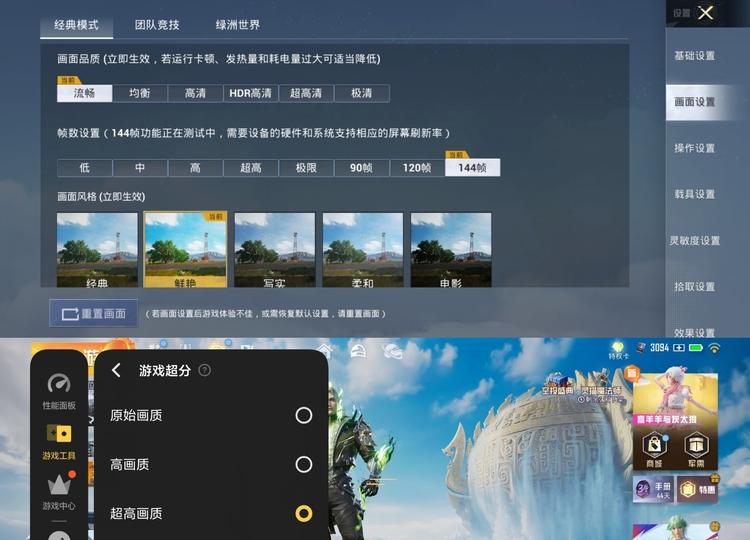The image size is (750, 540).
Task: Set graphics quality to 超高清
Action: click(306, 93)
